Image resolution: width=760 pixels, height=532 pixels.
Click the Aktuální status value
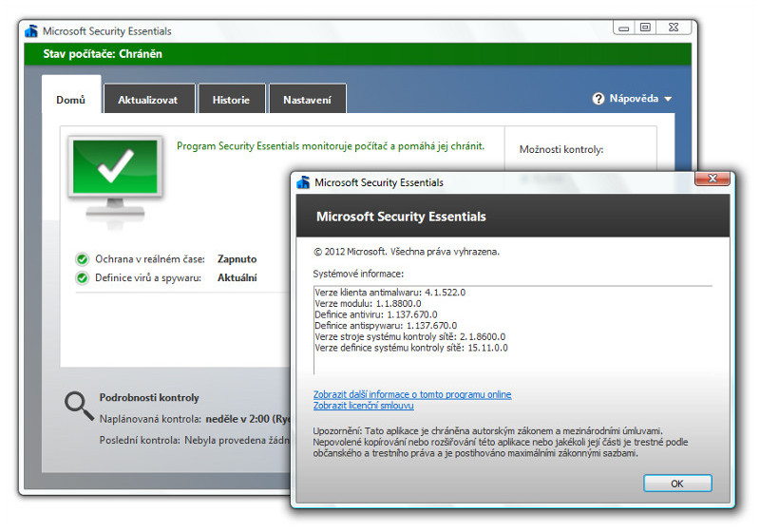click(237, 277)
